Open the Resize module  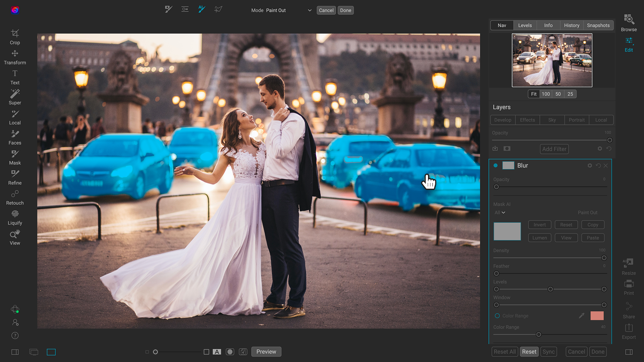pyautogui.click(x=629, y=267)
